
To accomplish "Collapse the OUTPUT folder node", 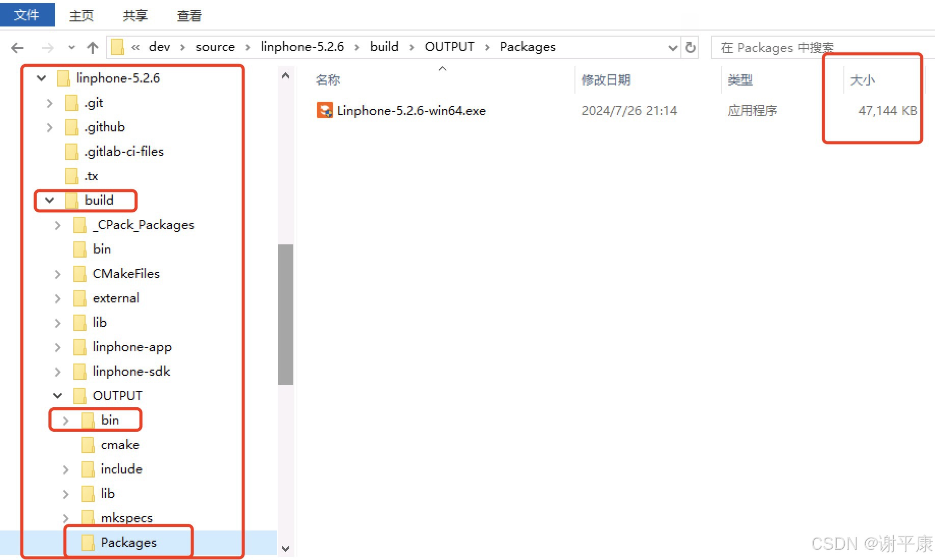I will [x=58, y=396].
